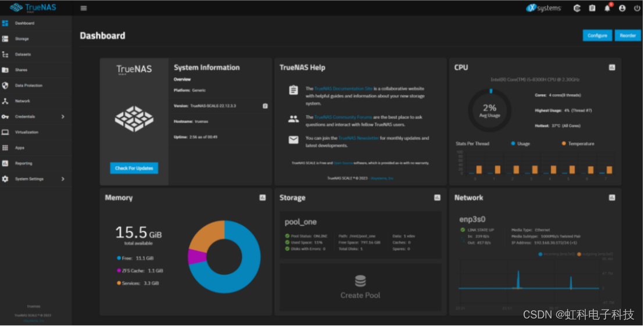Screen dimensions: 644x326
Task: Open Network reports via the chart icon
Action: [611, 198]
